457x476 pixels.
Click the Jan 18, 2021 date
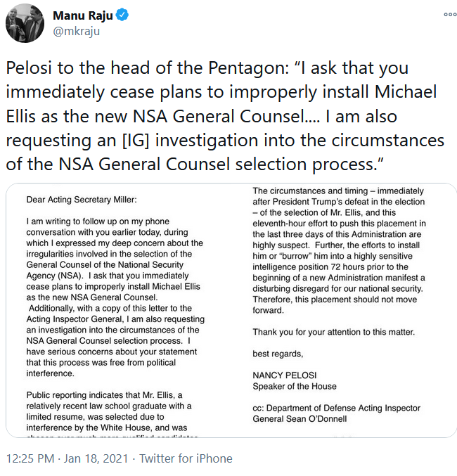tap(96, 458)
